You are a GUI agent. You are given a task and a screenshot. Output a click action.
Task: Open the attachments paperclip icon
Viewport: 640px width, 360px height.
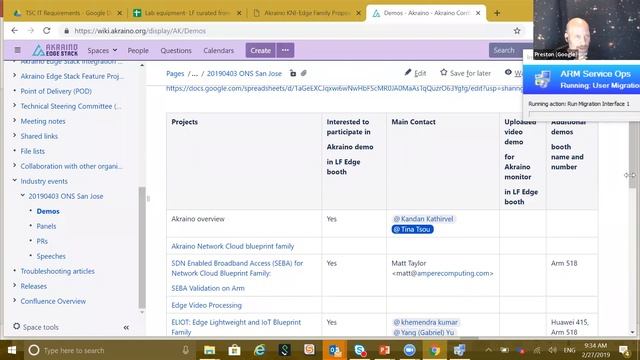tap(304, 73)
